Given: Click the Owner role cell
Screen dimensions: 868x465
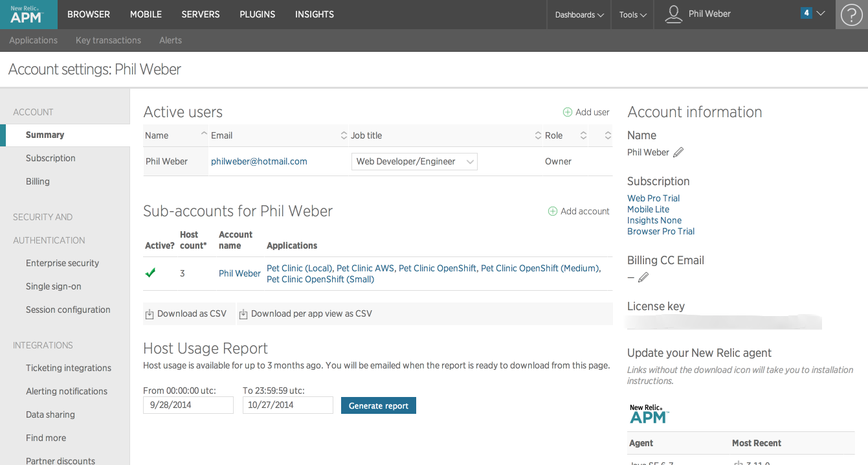Looking at the screenshot, I should (x=558, y=161).
